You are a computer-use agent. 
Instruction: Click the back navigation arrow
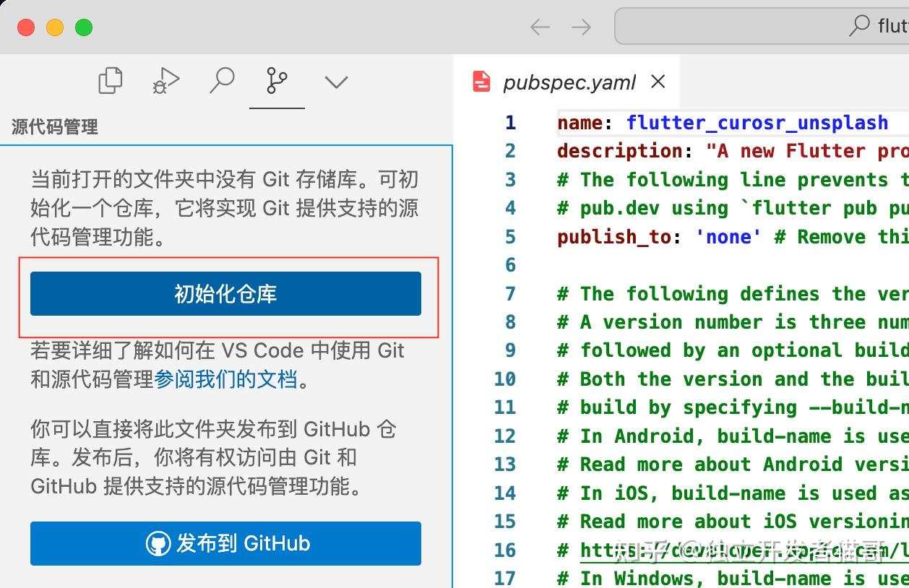click(539, 26)
